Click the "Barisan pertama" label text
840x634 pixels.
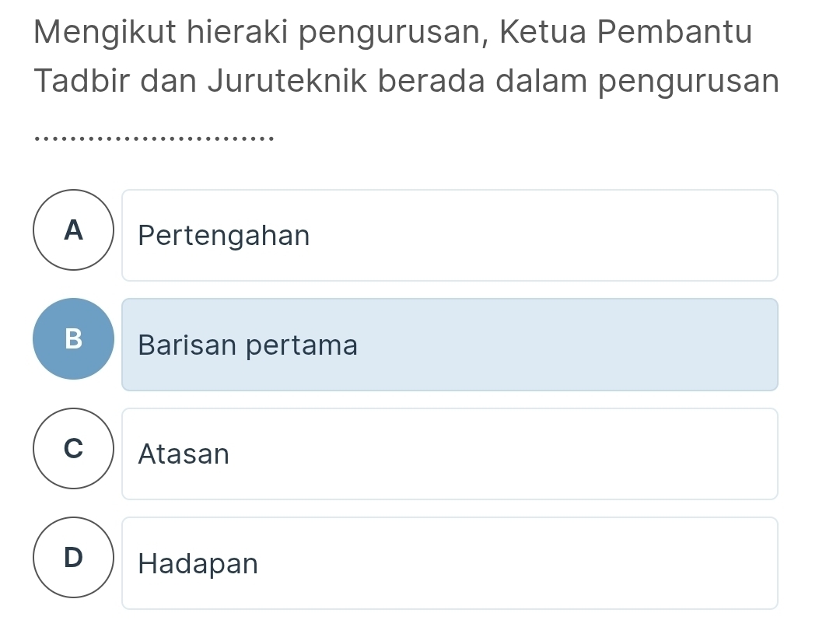(248, 345)
